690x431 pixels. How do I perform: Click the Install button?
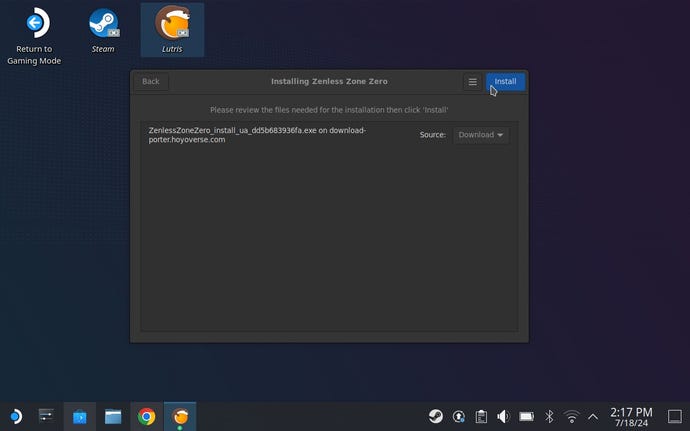click(x=505, y=81)
